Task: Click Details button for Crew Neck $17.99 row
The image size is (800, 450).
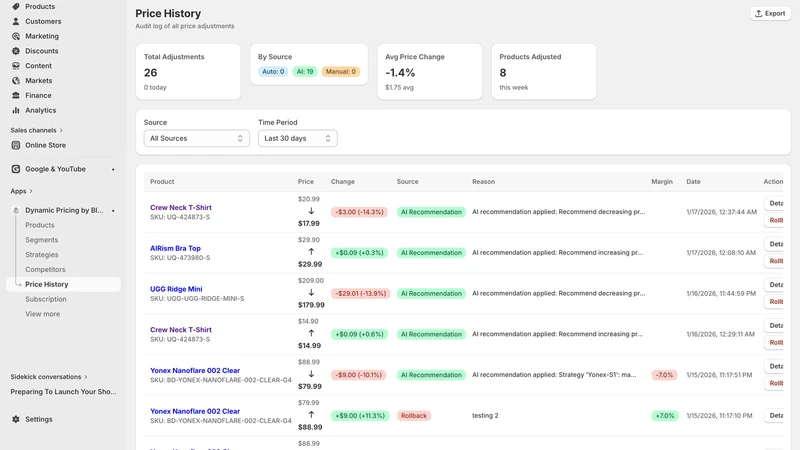Action: click(x=774, y=203)
